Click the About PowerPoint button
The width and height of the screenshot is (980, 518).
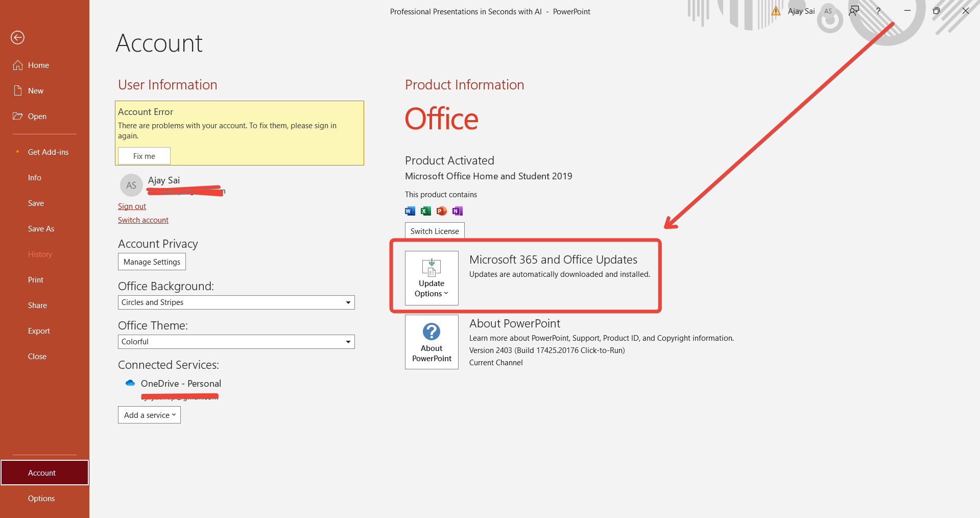[x=432, y=342]
